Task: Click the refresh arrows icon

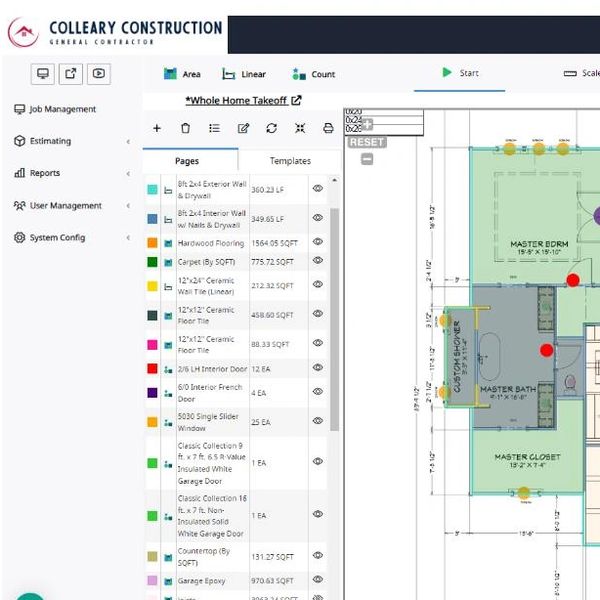Action: pos(272,128)
